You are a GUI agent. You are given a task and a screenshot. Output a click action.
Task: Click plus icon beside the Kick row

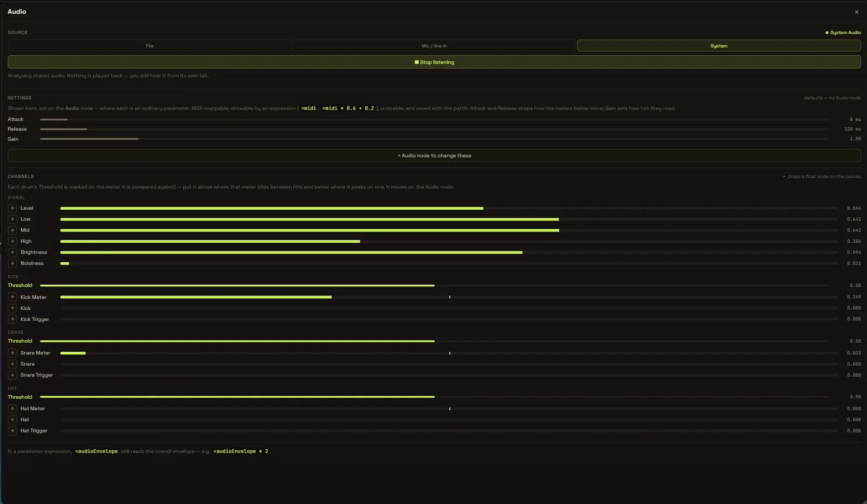(x=12, y=308)
